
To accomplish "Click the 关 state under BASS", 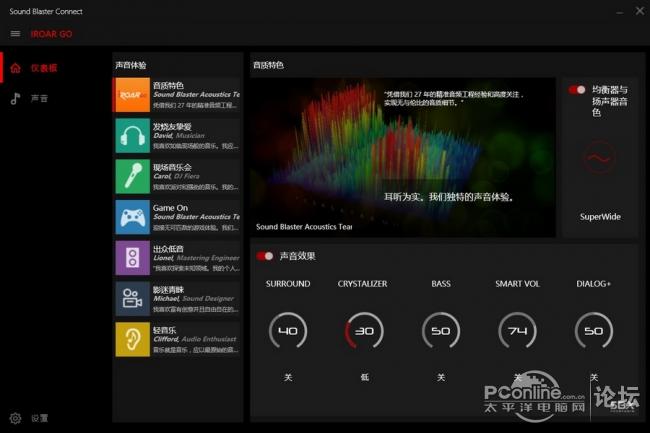I will (441, 377).
